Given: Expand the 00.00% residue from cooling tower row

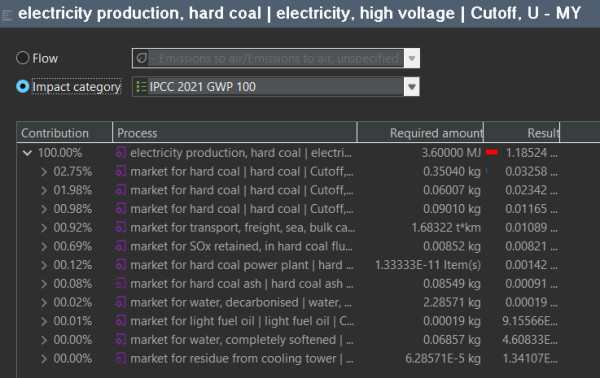Looking at the screenshot, I should [x=44, y=359].
